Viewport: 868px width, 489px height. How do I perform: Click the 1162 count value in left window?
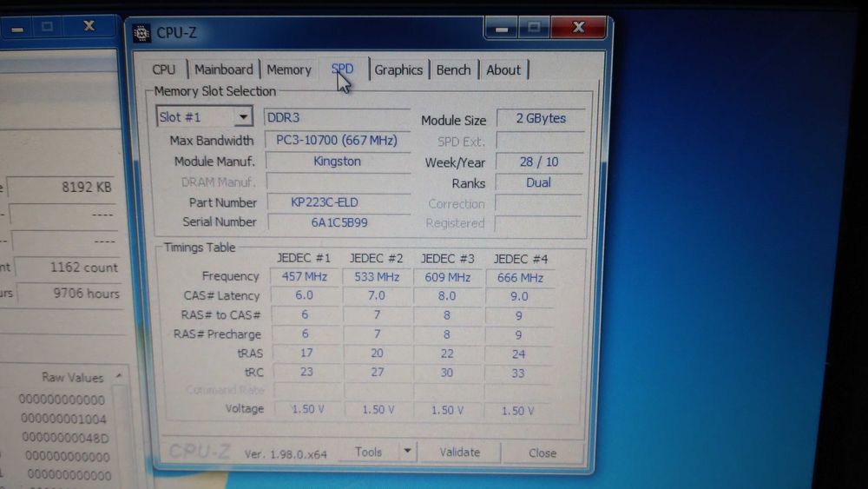click(x=69, y=268)
